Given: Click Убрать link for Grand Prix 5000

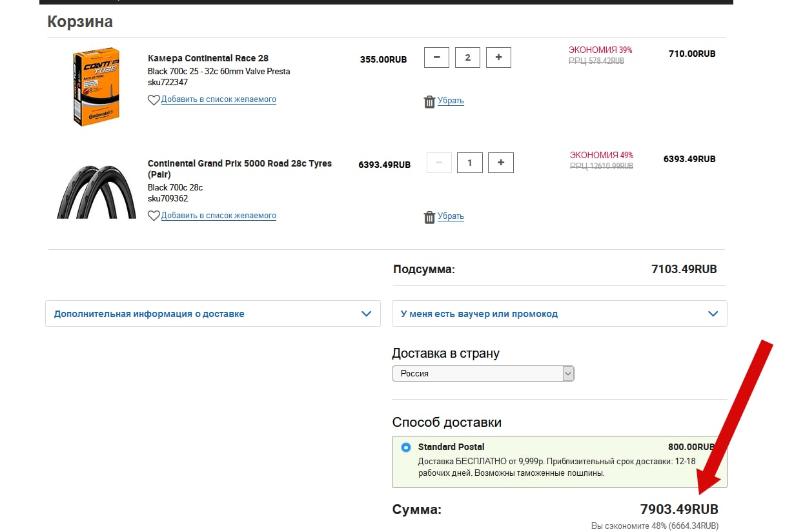Looking at the screenshot, I should click(451, 216).
